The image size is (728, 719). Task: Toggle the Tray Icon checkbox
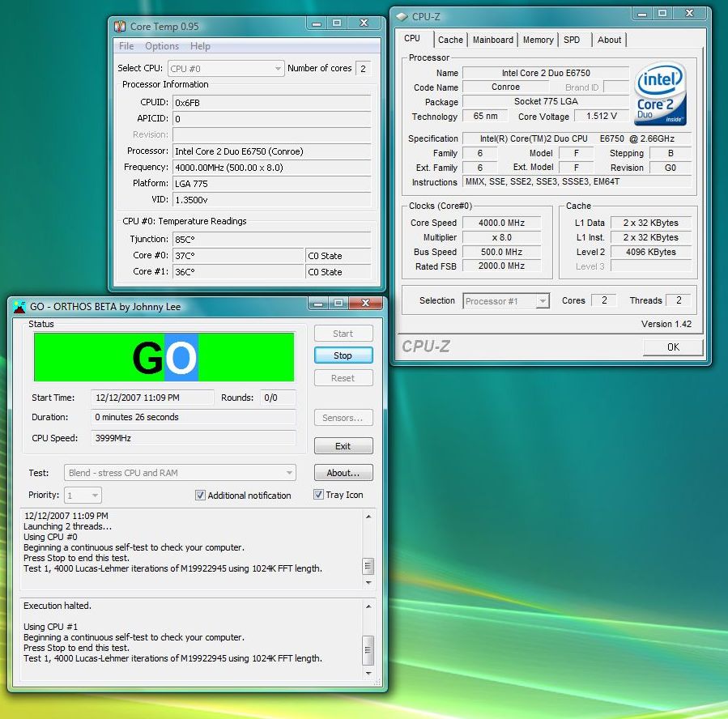point(318,495)
